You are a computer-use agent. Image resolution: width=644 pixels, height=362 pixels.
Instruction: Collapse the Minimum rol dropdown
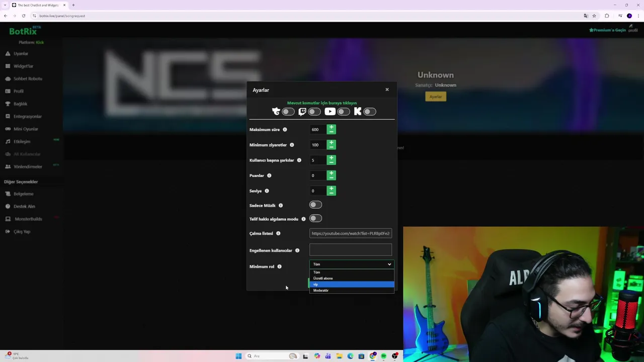click(351, 264)
